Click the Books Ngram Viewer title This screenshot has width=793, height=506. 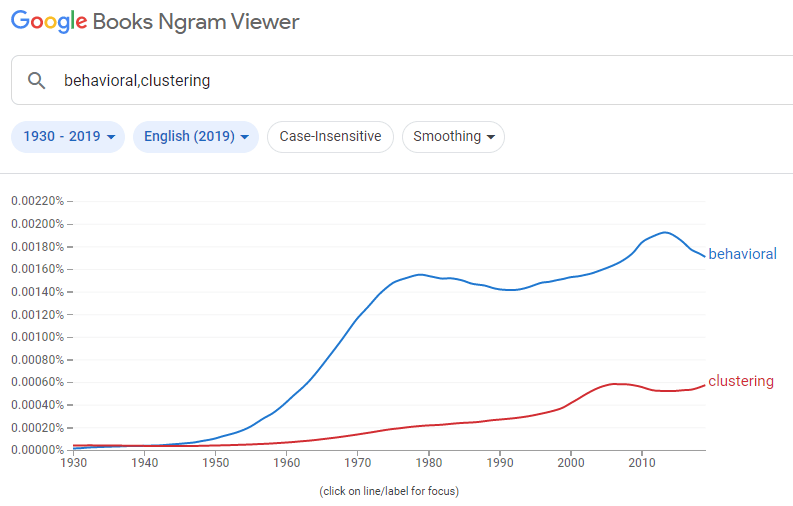tap(196, 22)
